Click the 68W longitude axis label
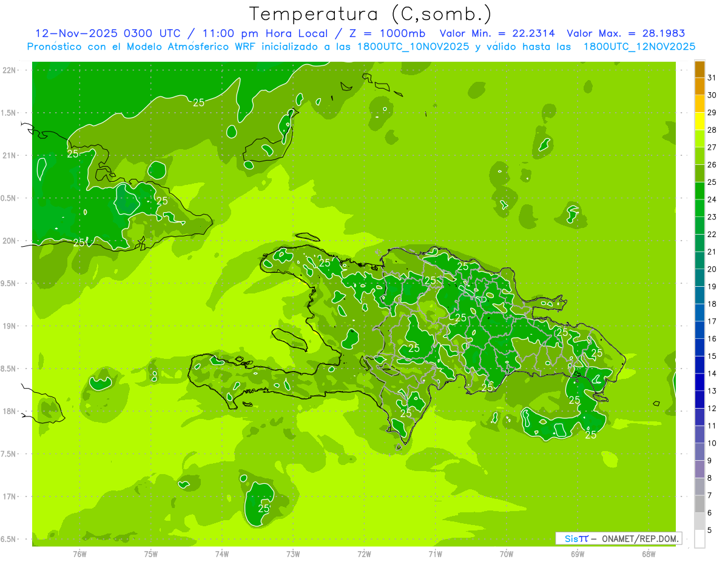Screen dimensions: 728x562 pos(649,554)
